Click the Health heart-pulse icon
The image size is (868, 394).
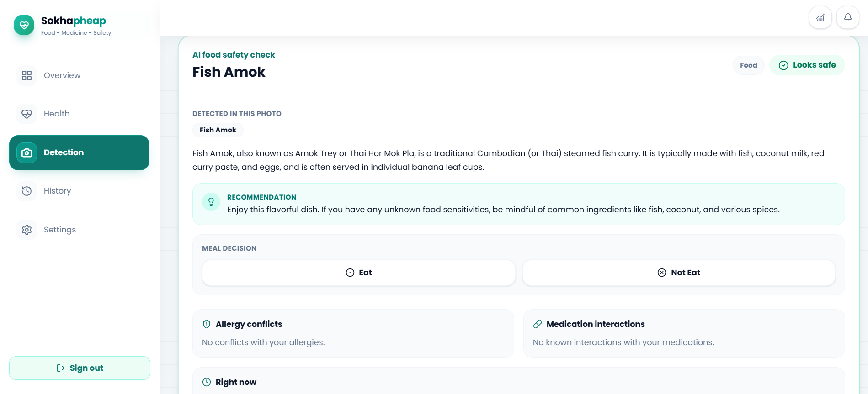pyautogui.click(x=27, y=114)
